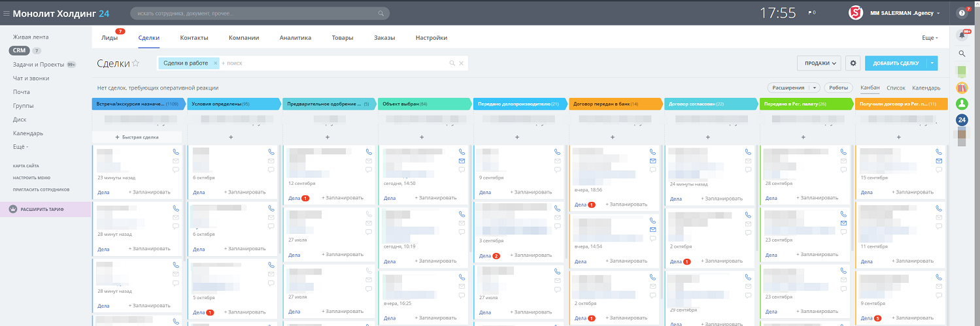The image size is (980, 326).
Task: Expand the arrow beside Добавить сделку
Action: click(932, 63)
